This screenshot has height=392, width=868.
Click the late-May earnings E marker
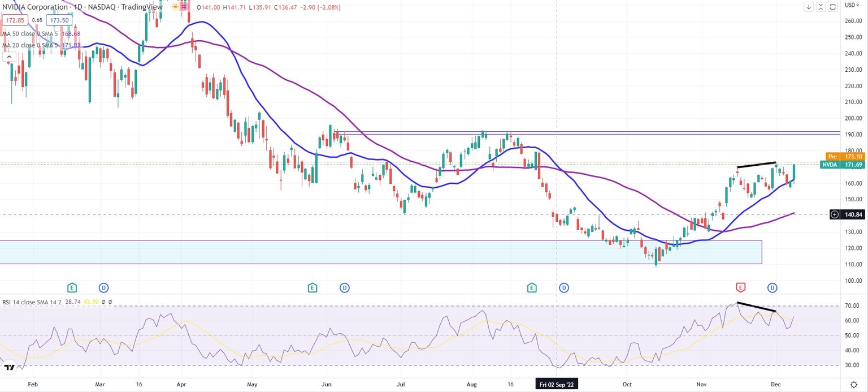pos(313,288)
